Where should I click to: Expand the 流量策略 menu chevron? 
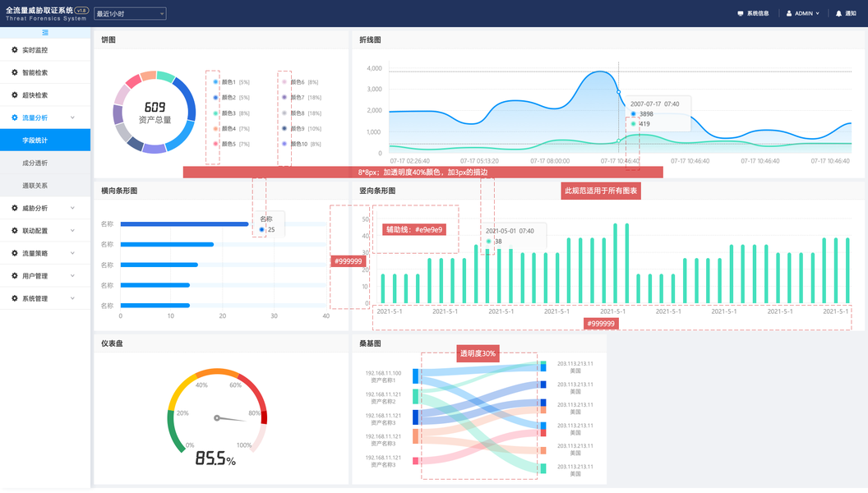pyautogui.click(x=72, y=253)
